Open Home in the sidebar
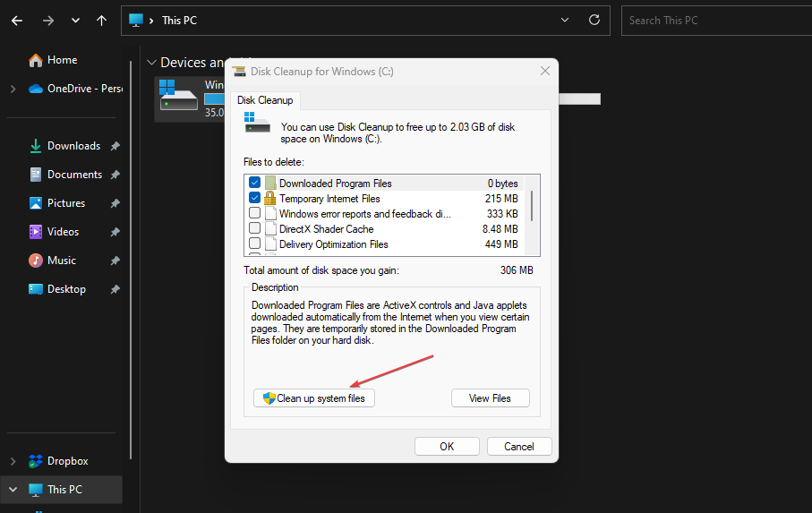The image size is (812, 513). click(x=62, y=60)
